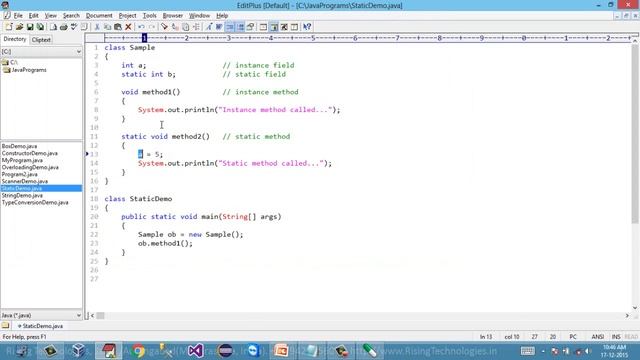Click the red X Delete icon
The image size is (640, 360).
(x=128, y=27)
